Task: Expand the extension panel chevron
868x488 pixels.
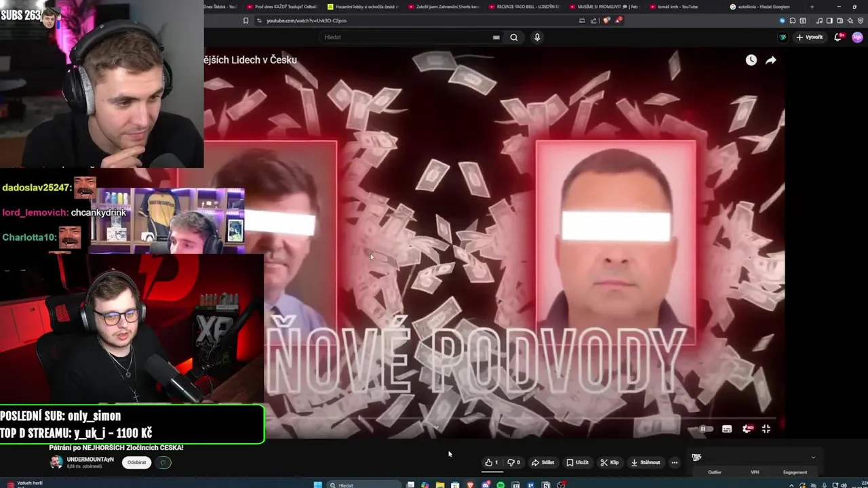Action: pos(813,457)
